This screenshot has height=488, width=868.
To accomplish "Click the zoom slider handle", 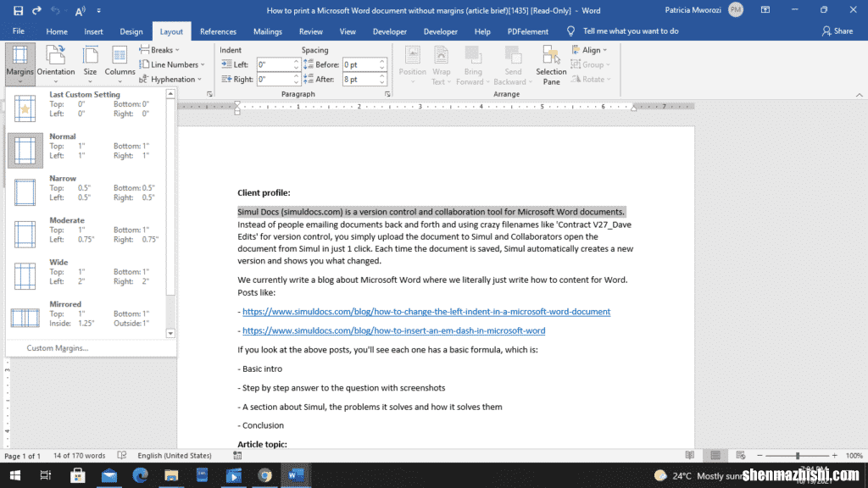I will pos(798,455).
